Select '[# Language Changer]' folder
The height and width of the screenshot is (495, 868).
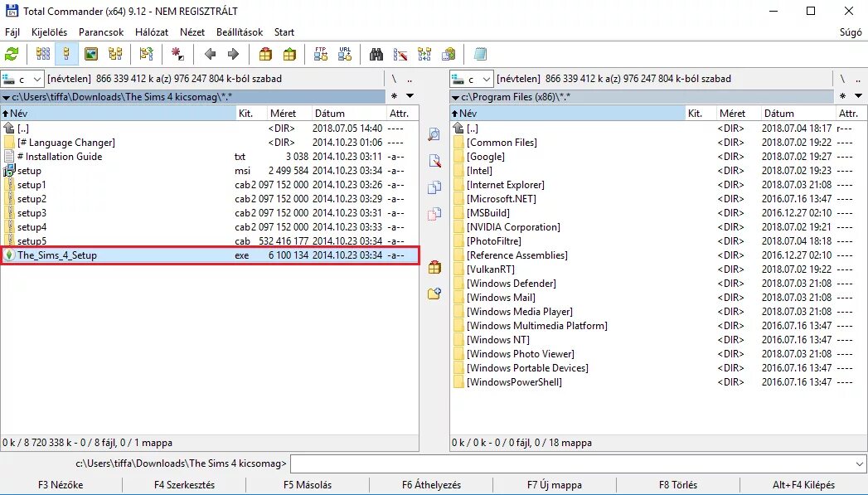(210, 143)
